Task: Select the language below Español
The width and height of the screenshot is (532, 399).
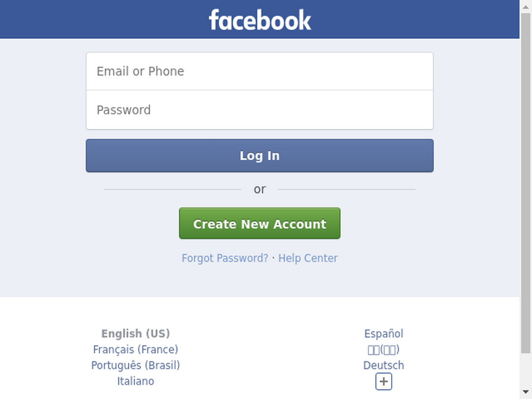Action: (384, 350)
